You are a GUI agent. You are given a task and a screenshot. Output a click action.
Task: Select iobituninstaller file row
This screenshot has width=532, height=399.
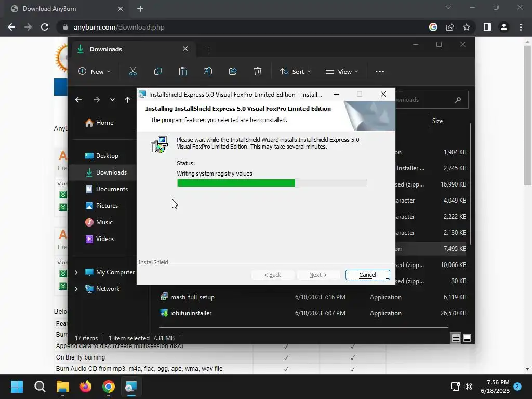314,313
